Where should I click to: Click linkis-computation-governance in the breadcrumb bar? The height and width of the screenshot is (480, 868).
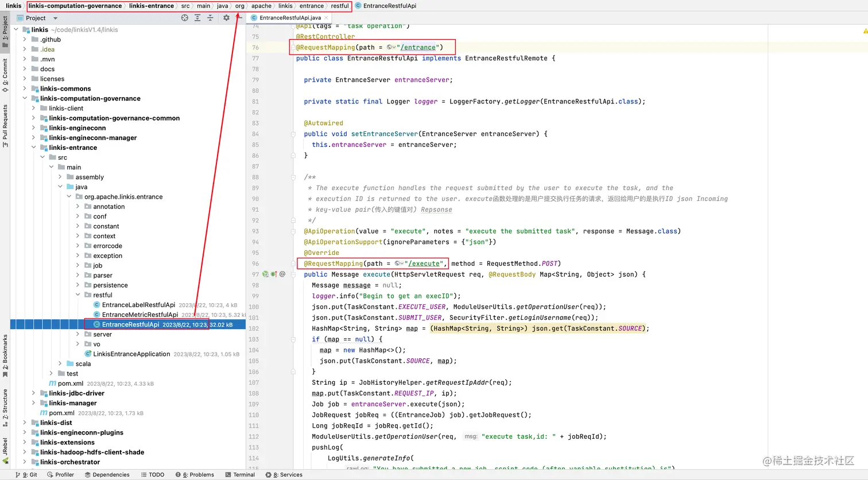[x=75, y=6]
